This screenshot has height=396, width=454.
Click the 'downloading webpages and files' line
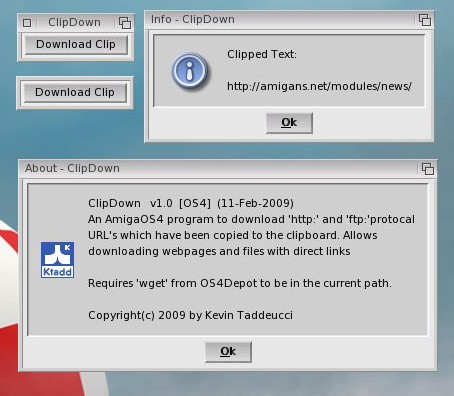click(x=219, y=251)
